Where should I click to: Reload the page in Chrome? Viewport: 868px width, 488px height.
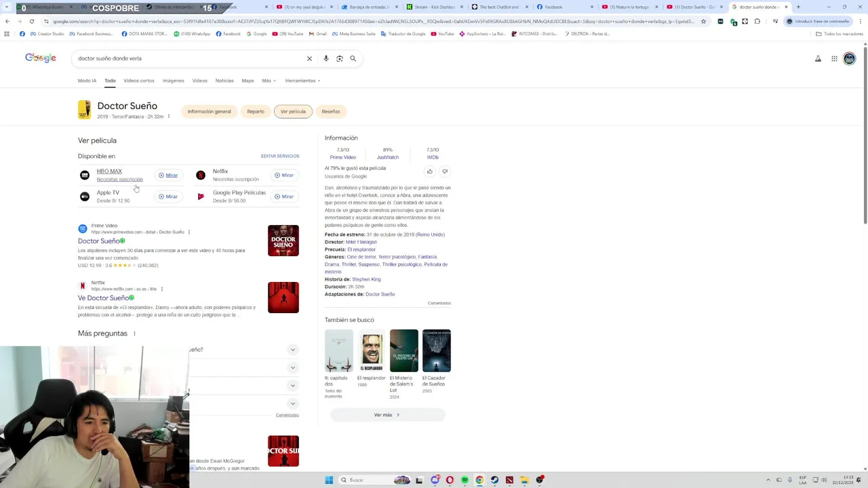[31, 21]
